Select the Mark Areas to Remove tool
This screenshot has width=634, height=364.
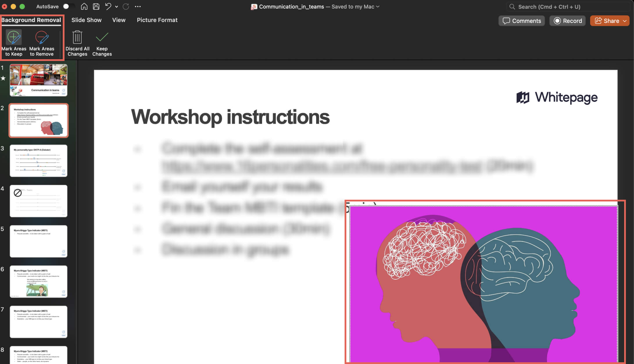(42, 43)
